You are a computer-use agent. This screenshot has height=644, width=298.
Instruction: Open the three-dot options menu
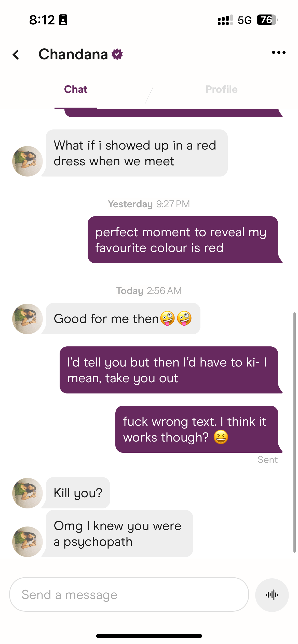[x=279, y=52]
